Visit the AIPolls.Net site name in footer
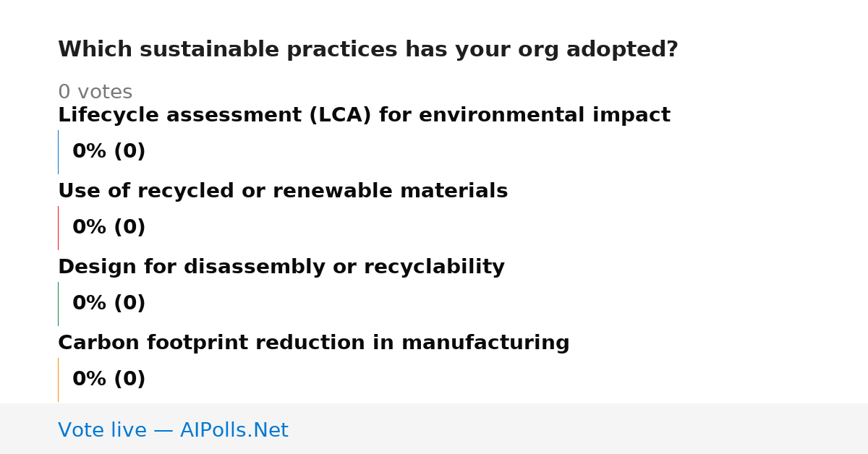The width and height of the screenshot is (868, 454). coord(234,431)
